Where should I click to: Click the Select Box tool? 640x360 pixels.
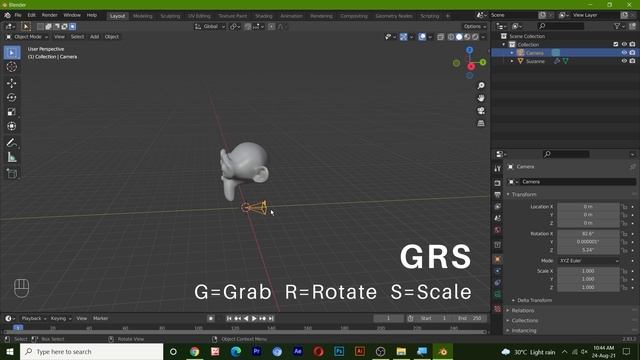(x=11, y=53)
